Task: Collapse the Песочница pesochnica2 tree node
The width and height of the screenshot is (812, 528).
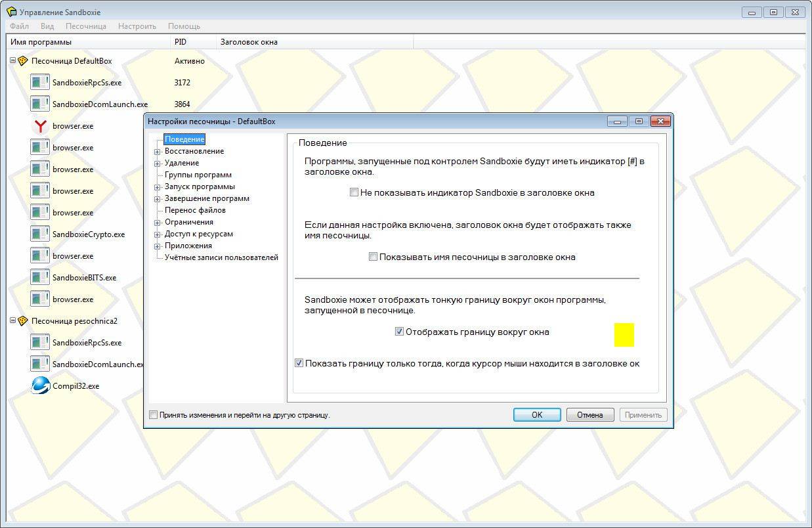Action: tap(13, 321)
